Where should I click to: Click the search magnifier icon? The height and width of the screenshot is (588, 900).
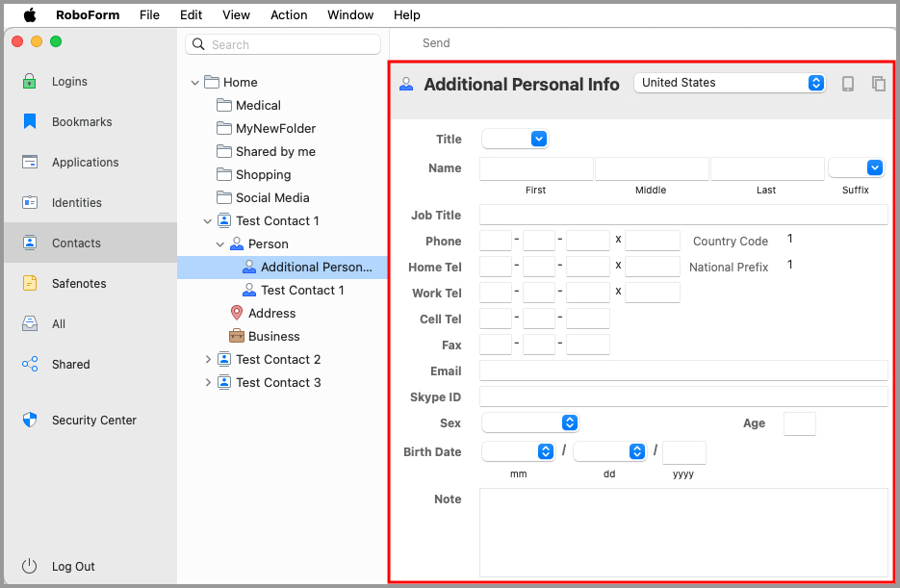[198, 44]
